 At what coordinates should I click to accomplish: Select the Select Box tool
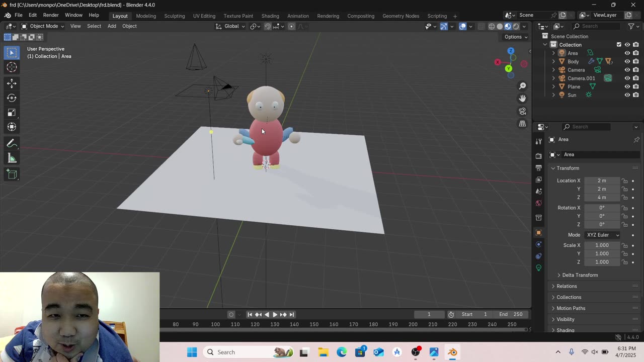coord(12,52)
